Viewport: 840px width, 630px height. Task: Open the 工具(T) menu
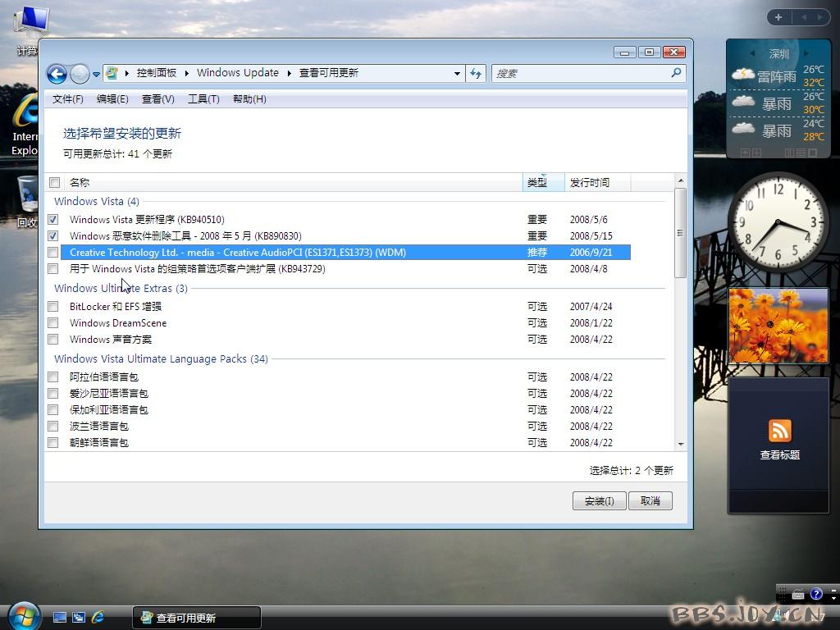(x=203, y=99)
